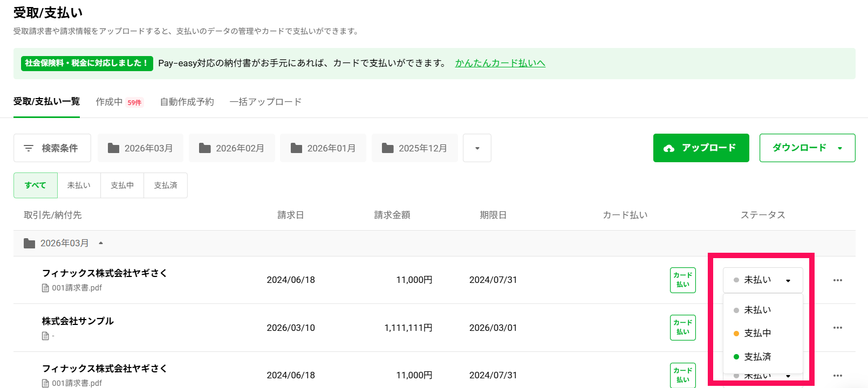Open the 2025年12月 folder shortcut

(414, 148)
